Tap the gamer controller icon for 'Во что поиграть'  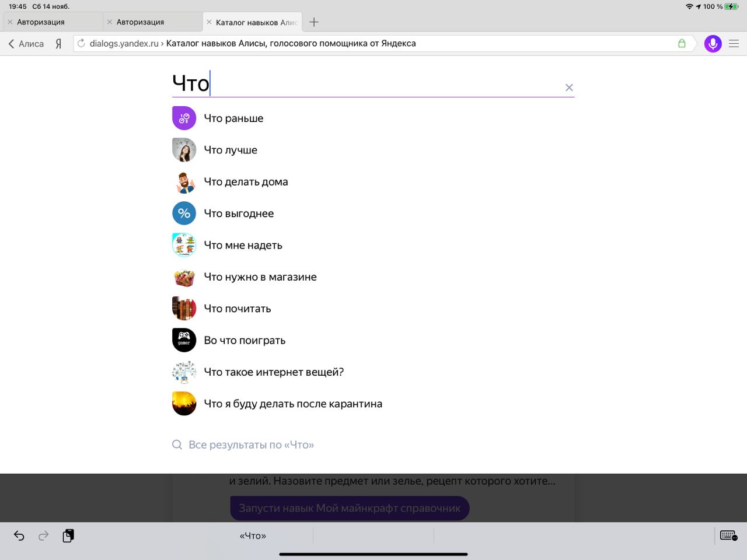(184, 340)
